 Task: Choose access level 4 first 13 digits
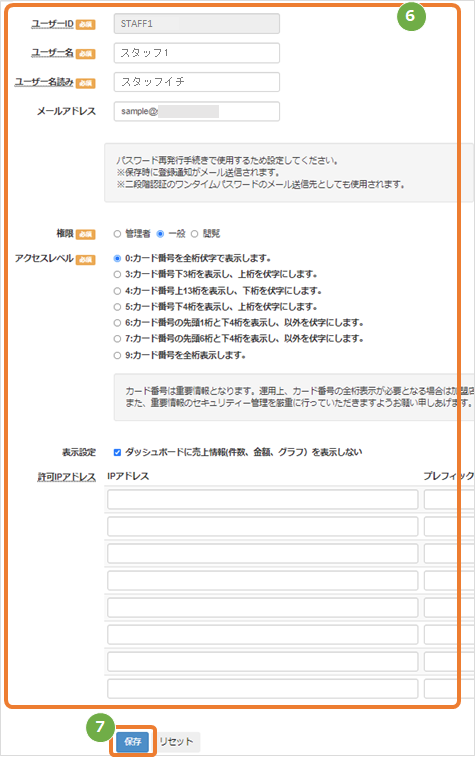pos(117,291)
